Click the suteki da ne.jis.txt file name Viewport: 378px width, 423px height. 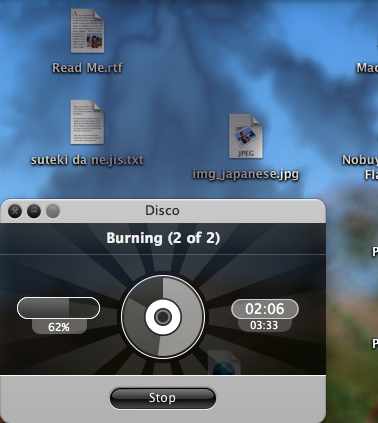click(87, 160)
